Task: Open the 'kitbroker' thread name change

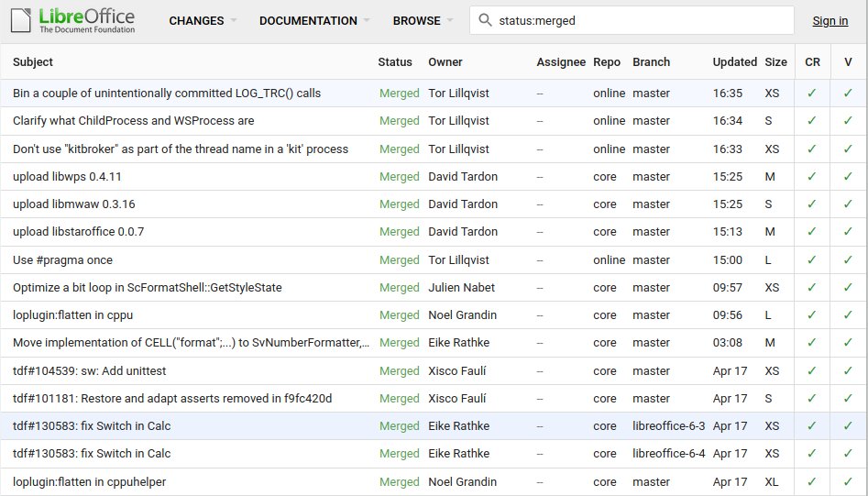Action: [181, 149]
